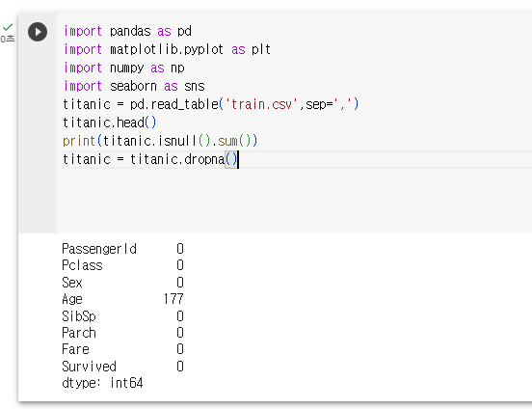Click 'Parch' in the output

pyautogui.click(x=79, y=333)
